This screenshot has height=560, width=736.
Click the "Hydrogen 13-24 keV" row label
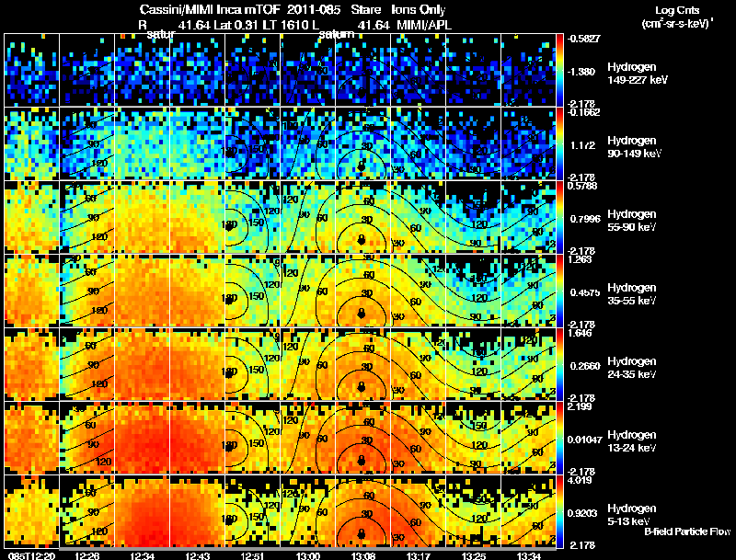pyautogui.click(x=632, y=441)
